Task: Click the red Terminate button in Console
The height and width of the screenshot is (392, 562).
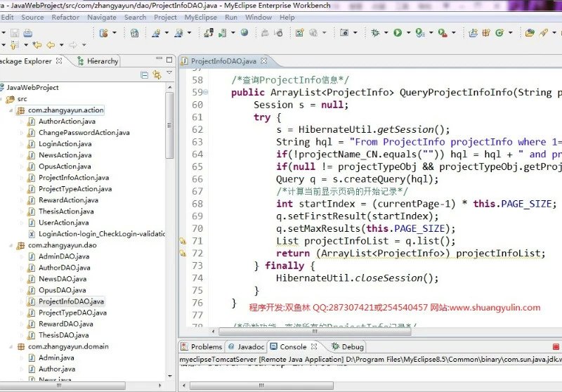Action: coord(556,346)
